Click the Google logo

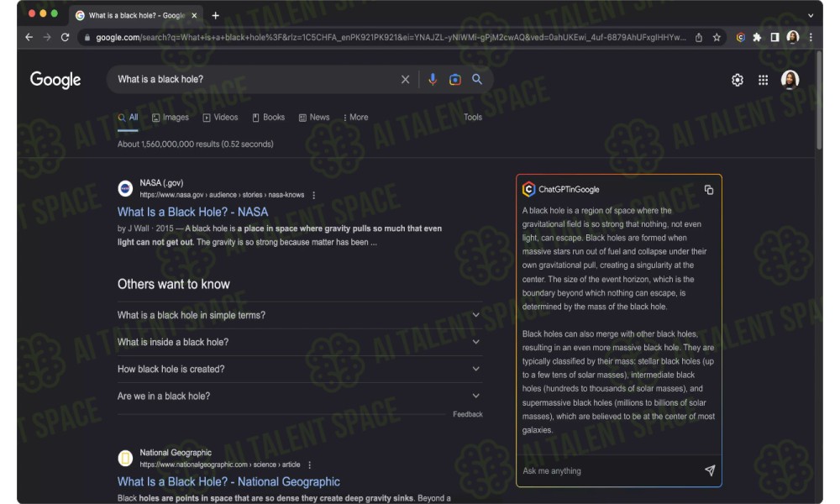tap(55, 80)
